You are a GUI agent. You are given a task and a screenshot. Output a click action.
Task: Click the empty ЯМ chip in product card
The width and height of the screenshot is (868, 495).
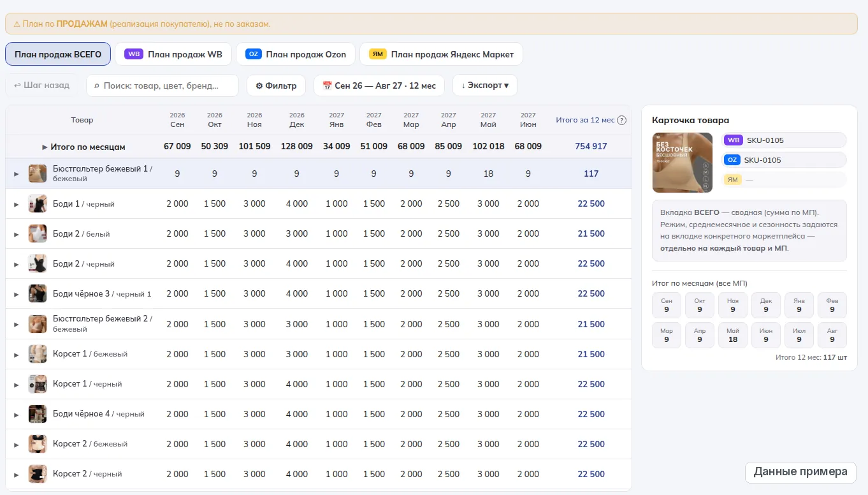point(784,180)
